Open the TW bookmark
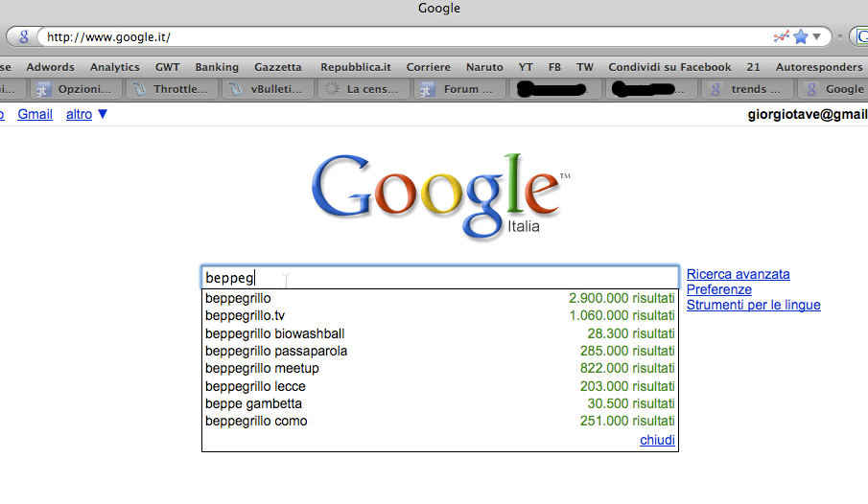 (584, 67)
